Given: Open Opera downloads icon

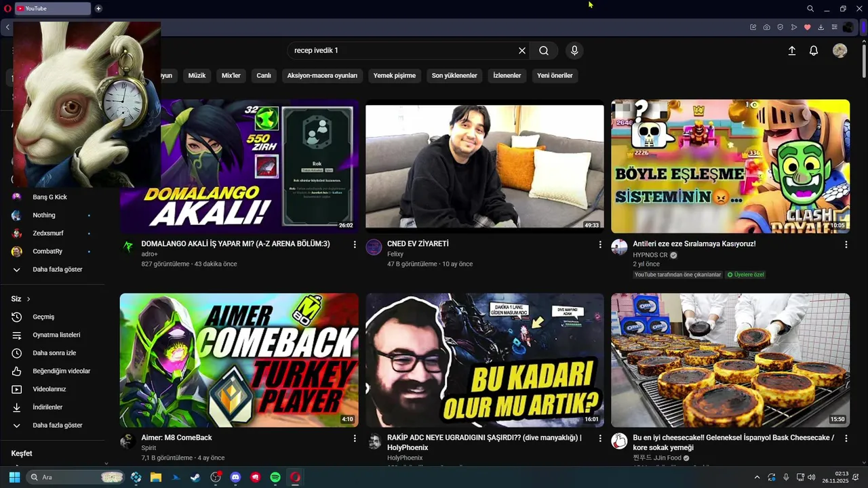Looking at the screenshot, I should coord(821,27).
